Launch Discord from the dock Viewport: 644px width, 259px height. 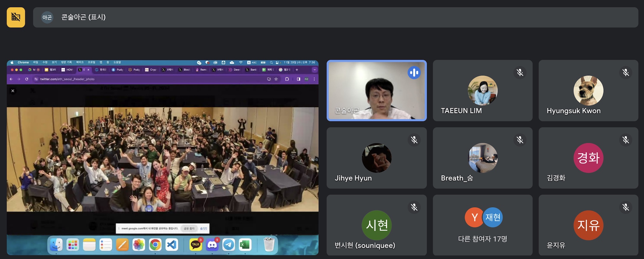coord(212,245)
